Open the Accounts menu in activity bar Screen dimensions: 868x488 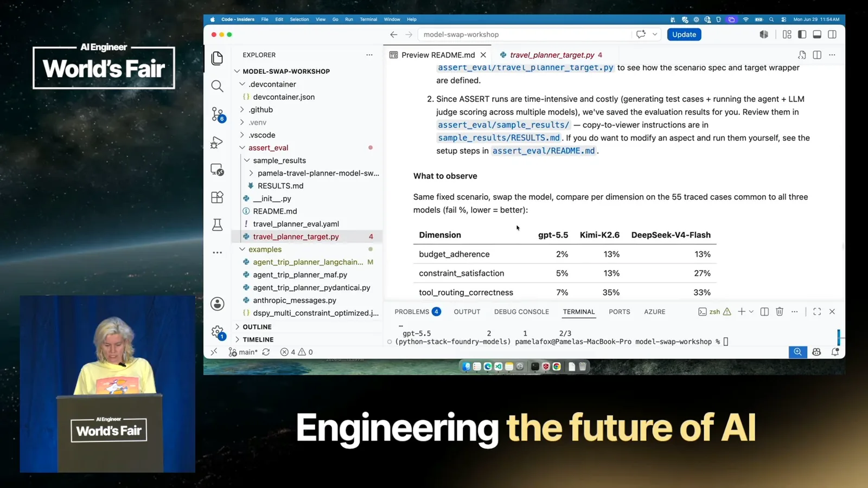click(x=217, y=304)
